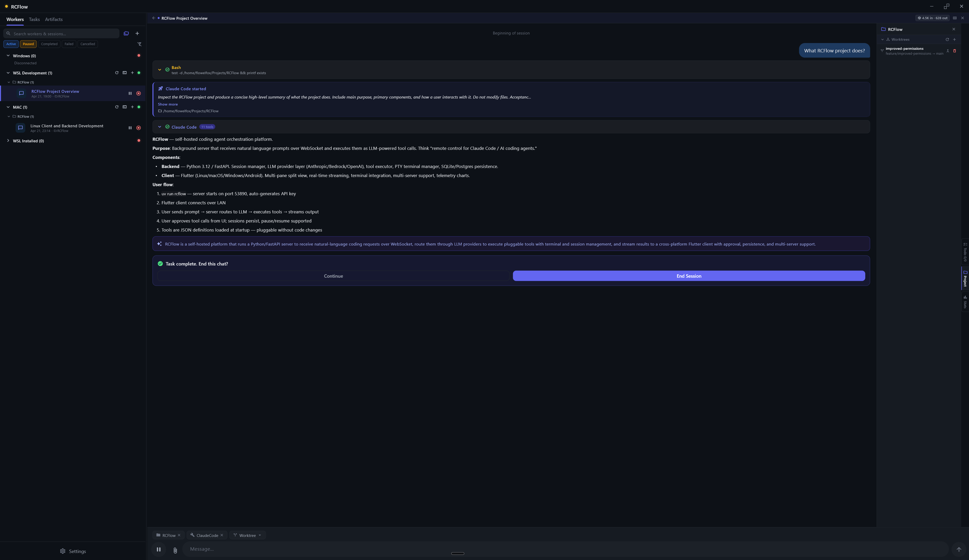
Task: Collapse RCFlow folder under WSL Development
Action: coord(9,82)
